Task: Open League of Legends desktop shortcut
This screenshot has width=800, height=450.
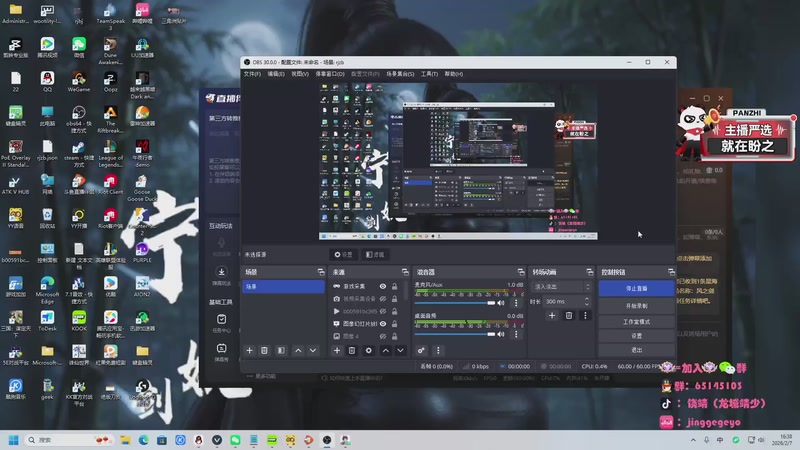Action: pyautogui.click(x=110, y=153)
